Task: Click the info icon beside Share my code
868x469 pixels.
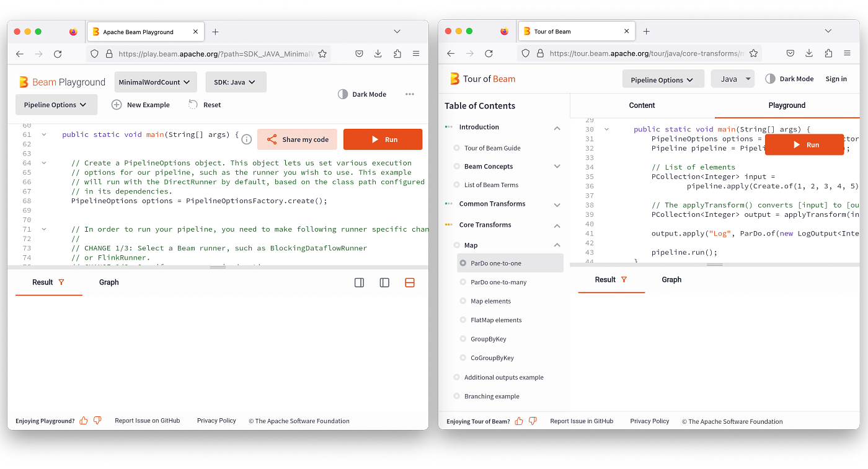Action: [246, 139]
